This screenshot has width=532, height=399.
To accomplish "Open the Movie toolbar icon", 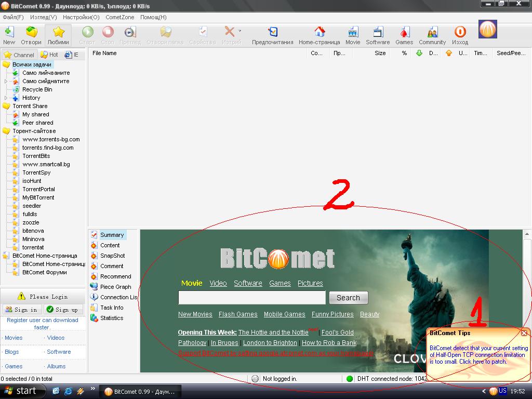I will click(353, 32).
